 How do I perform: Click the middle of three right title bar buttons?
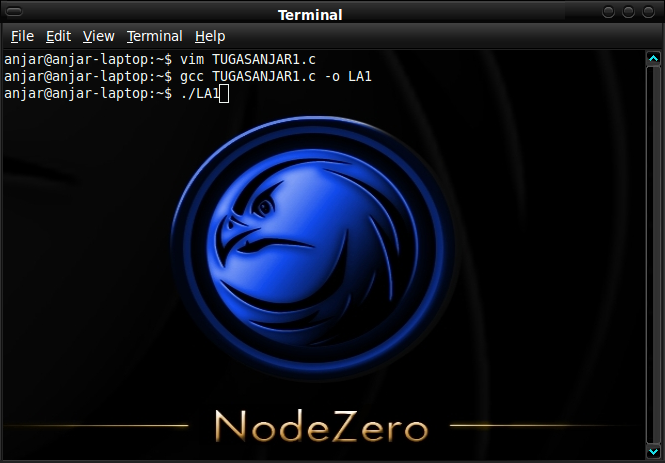tap(628, 12)
